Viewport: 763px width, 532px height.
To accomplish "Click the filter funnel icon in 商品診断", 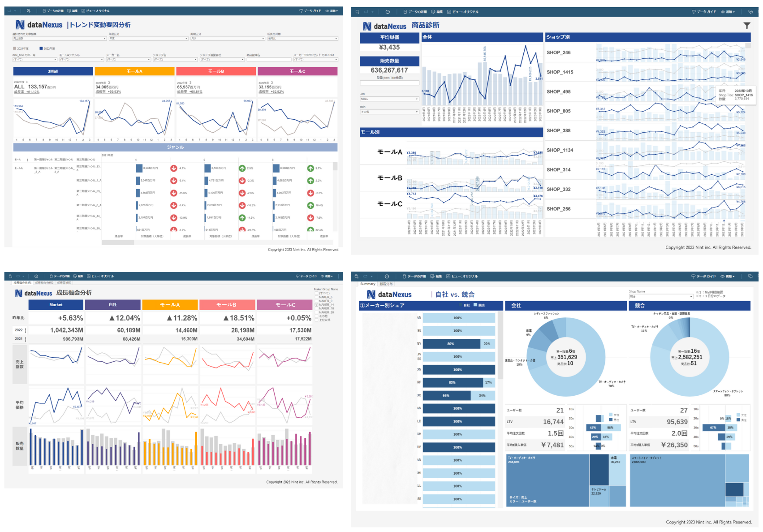I will click(746, 26).
